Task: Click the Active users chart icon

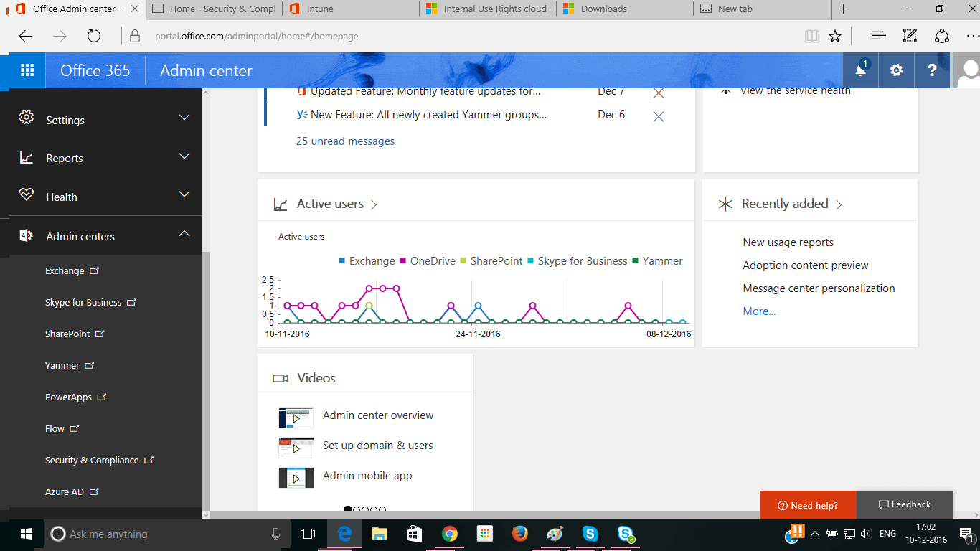Action: point(281,204)
